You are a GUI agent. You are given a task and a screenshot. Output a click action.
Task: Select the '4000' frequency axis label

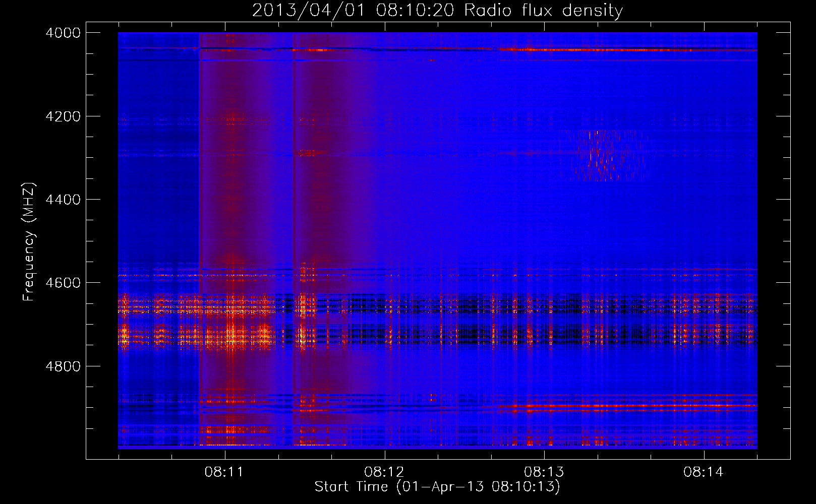coord(63,33)
